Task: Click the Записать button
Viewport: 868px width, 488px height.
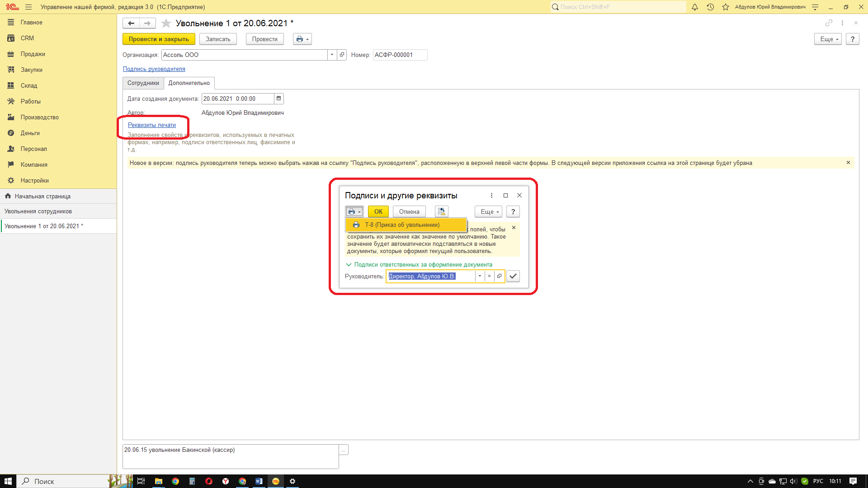Action: [x=218, y=39]
